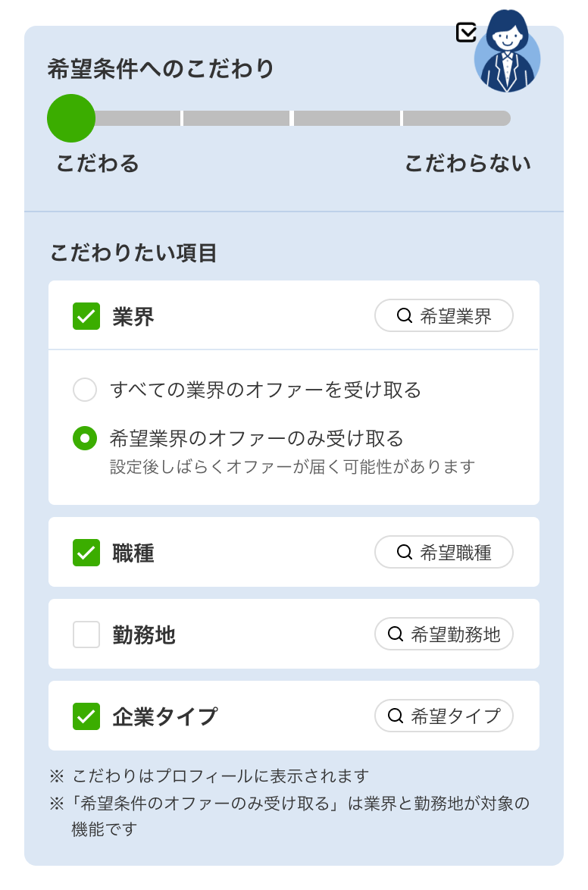Toggle the 企業タイプ checkbox
This screenshot has height=890, width=588.
click(86, 716)
